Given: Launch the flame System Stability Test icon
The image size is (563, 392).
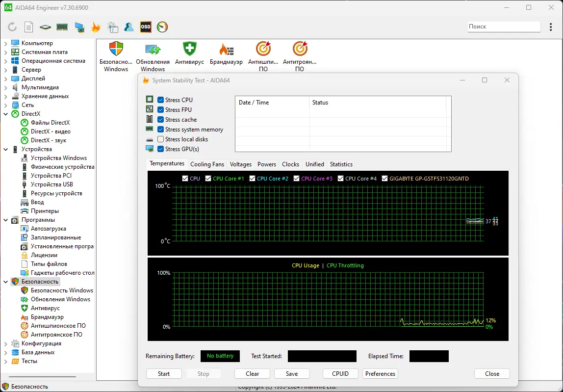Looking at the screenshot, I should click(96, 27).
